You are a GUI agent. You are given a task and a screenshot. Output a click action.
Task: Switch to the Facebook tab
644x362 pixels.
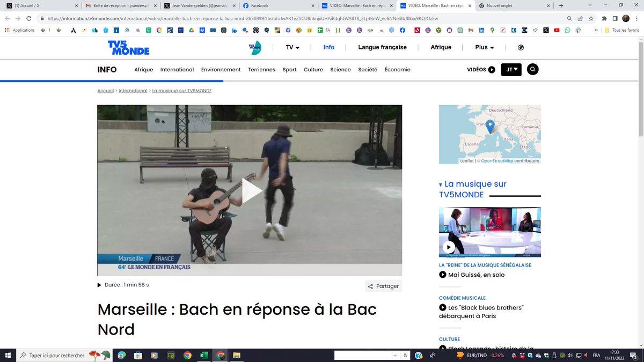tap(277, 6)
